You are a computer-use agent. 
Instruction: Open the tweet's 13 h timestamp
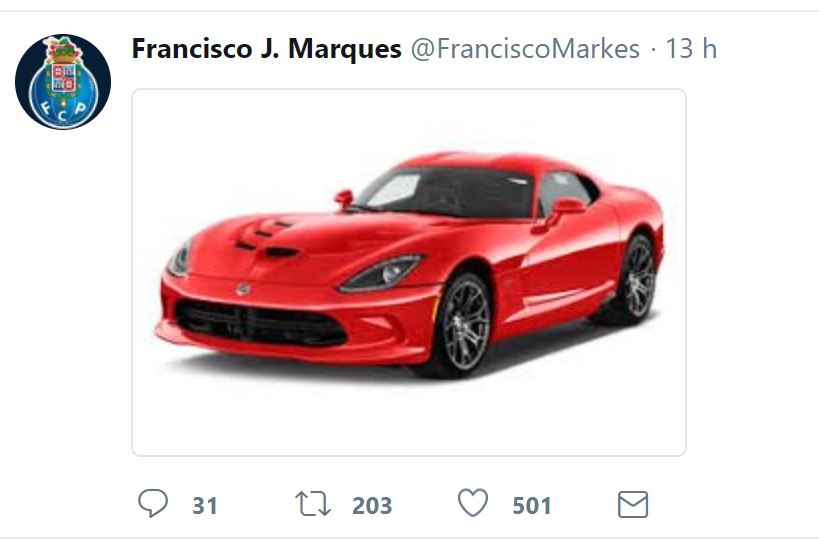(x=690, y=48)
